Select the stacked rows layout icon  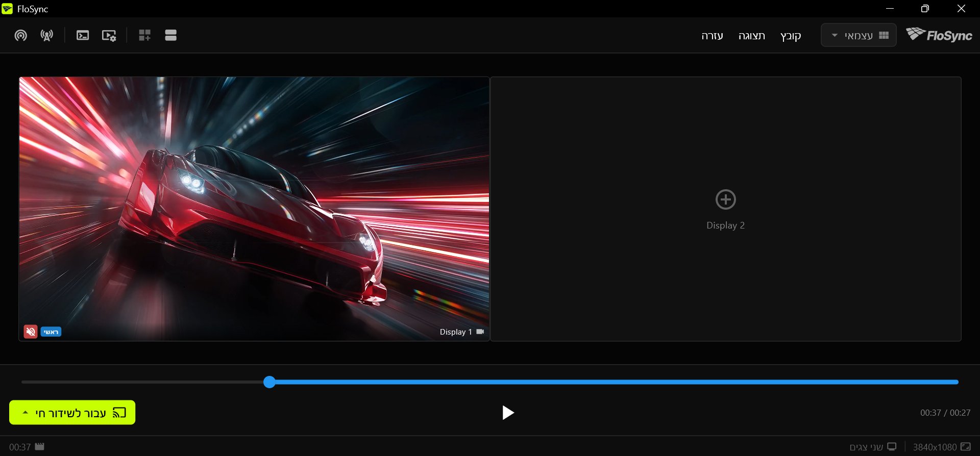tap(171, 35)
